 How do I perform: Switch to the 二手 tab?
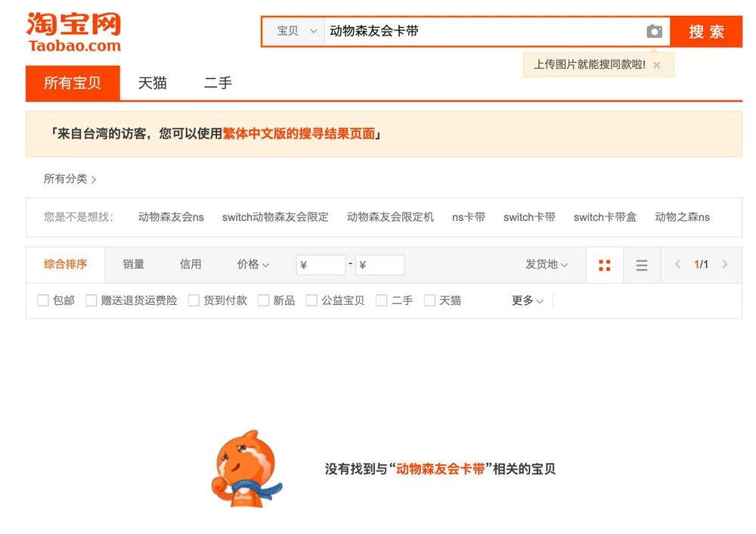(218, 83)
